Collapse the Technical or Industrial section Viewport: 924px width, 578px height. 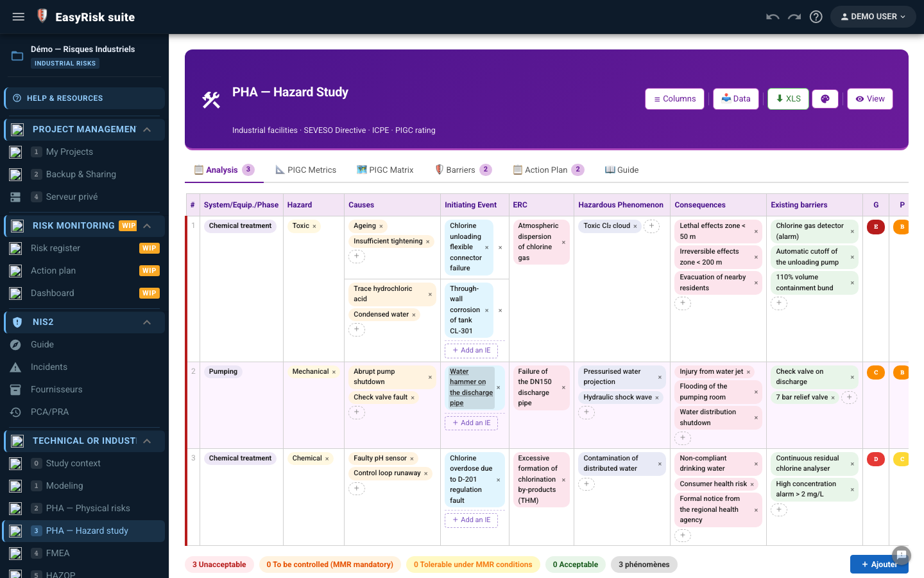click(147, 441)
